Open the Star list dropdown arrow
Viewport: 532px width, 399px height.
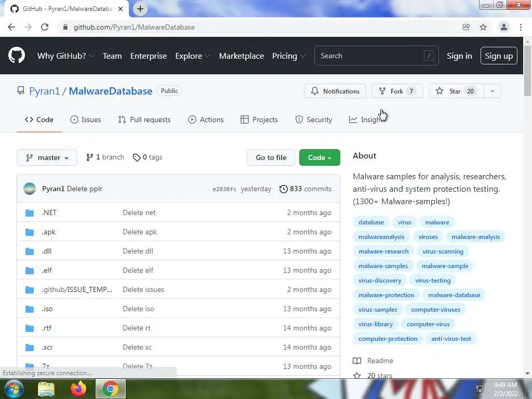click(x=493, y=91)
